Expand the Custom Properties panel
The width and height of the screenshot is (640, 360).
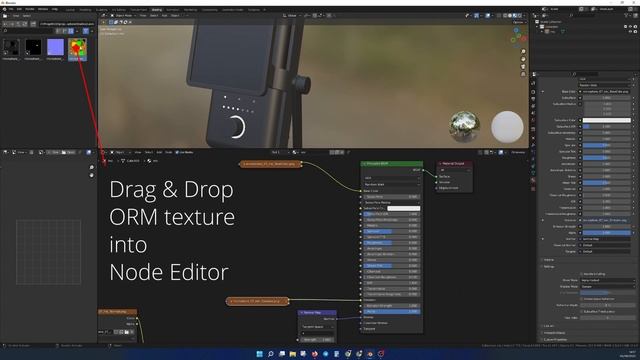point(556,339)
